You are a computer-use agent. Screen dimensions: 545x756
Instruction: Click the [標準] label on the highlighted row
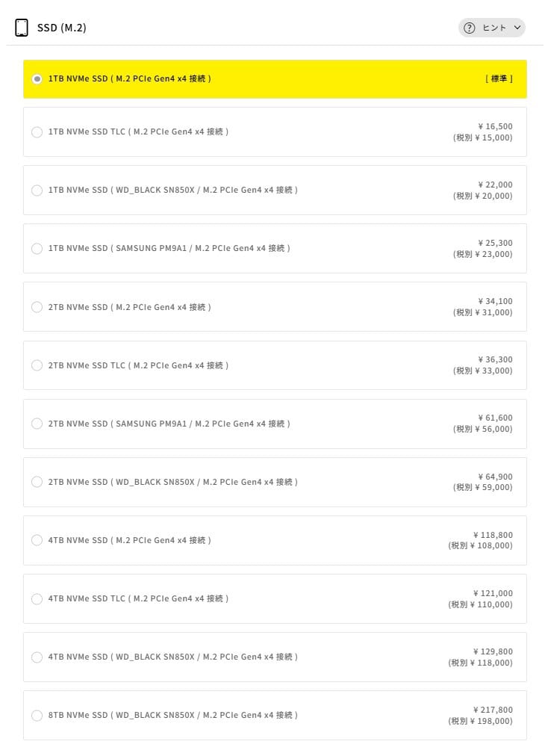(499, 78)
